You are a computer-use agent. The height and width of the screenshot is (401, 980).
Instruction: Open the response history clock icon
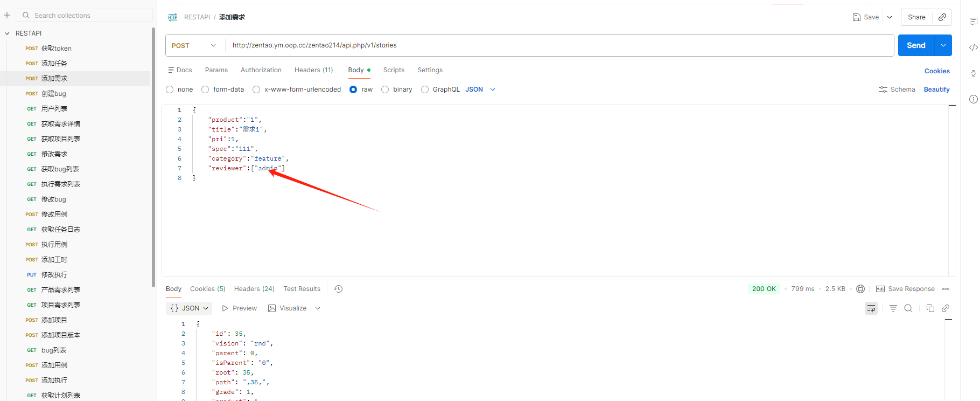click(x=338, y=289)
